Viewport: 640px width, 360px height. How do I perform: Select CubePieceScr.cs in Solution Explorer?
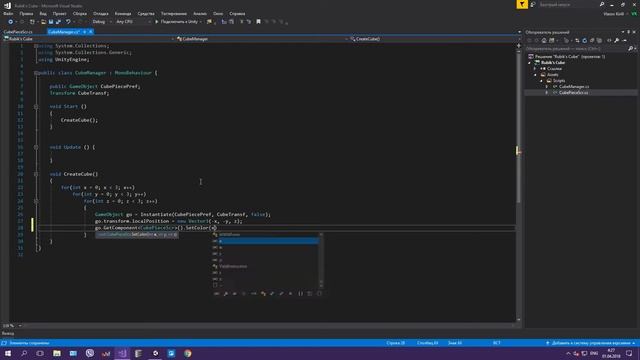[573, 93]
